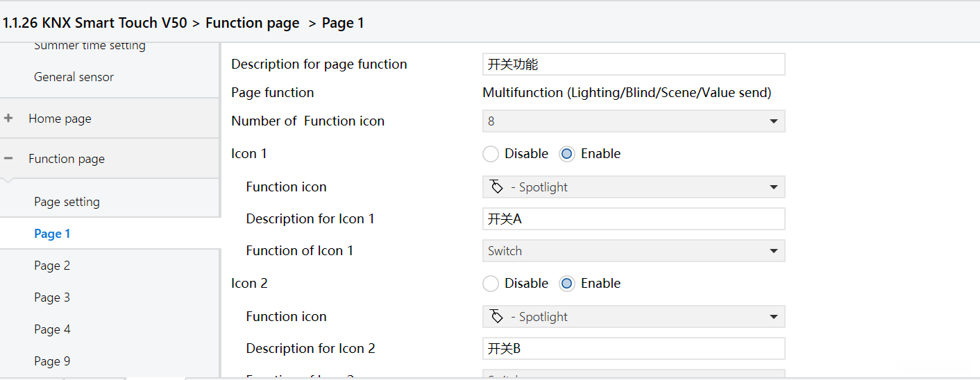Select Enable radio for Icon 1
Image resolution: width=980 pixels, height=380 pixels.
pyautogui.click(x=567, y=154)
